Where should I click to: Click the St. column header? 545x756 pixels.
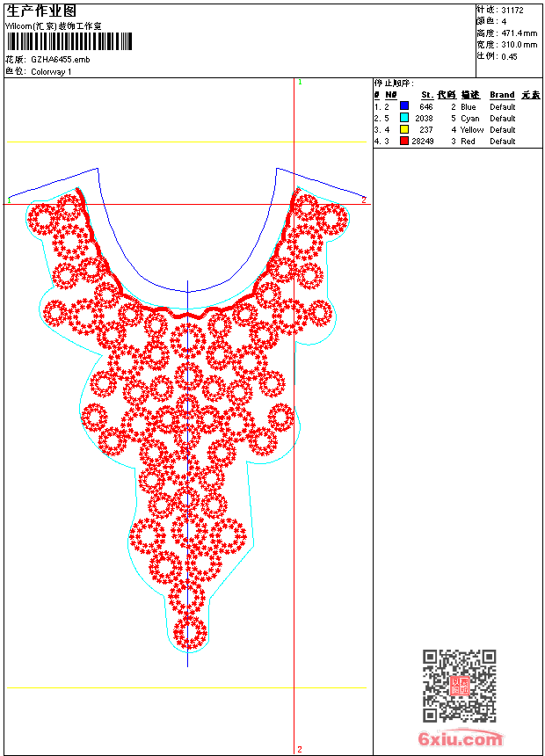[x=427, y=95]
